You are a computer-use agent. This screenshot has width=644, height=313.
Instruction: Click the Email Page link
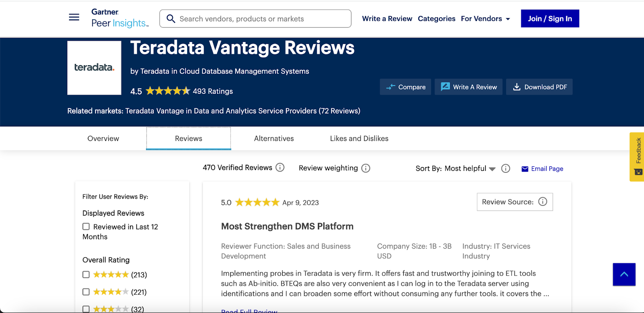point(542,169)
